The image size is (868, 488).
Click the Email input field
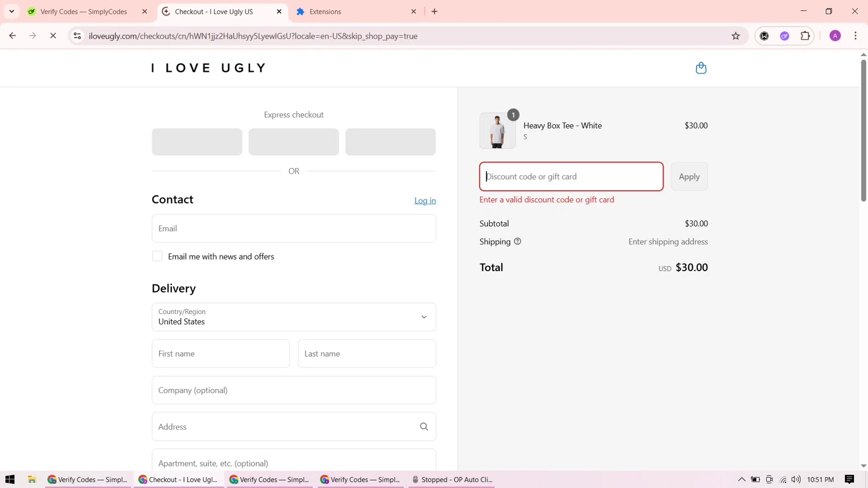pyautogui.click(x=294, y=228)
